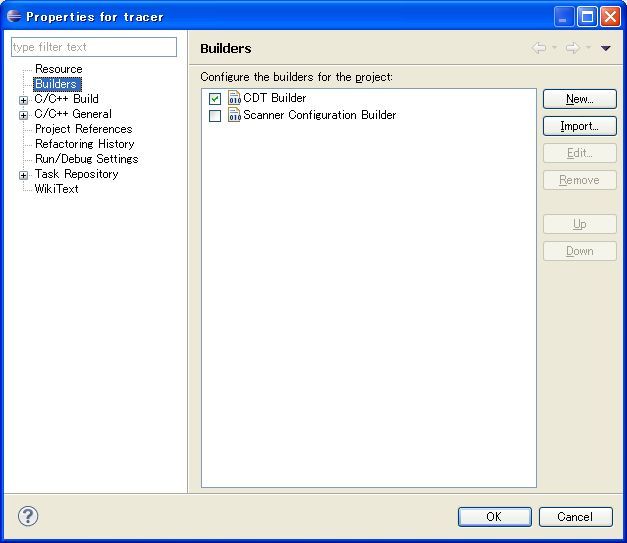The width and height of the screenshot is (627, 543).
Task: Click the Import... button
Action: (x=579, y=126)
